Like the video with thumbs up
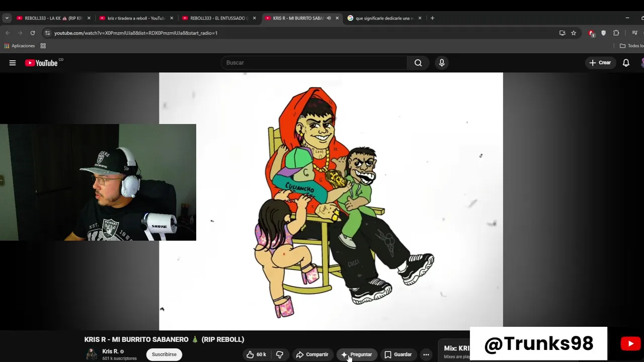 257,354
